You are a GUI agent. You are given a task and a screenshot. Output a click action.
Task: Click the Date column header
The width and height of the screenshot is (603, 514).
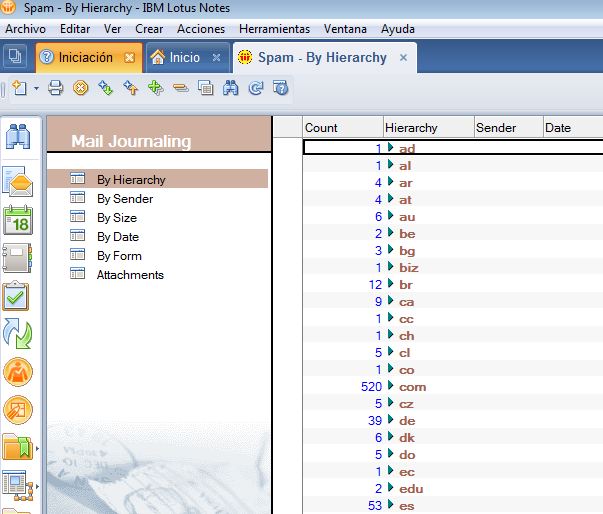[573, 128]
